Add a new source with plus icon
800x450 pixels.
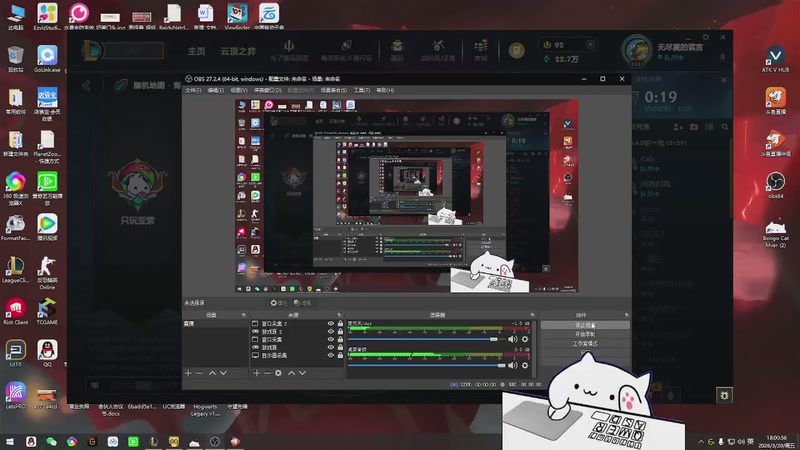257,373
